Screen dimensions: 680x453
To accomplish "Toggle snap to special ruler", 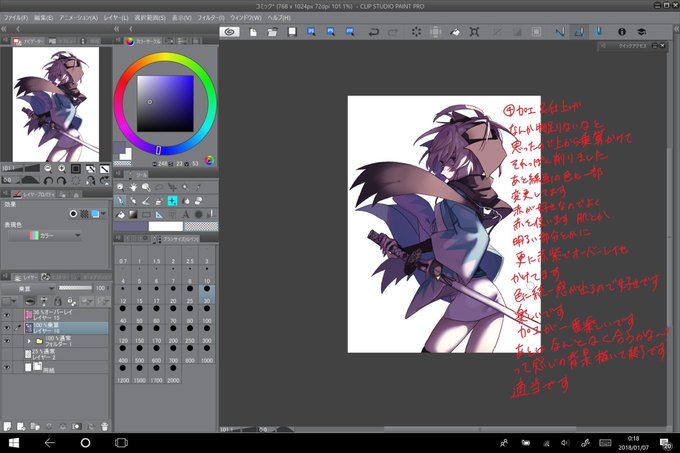I will (579, 32).
